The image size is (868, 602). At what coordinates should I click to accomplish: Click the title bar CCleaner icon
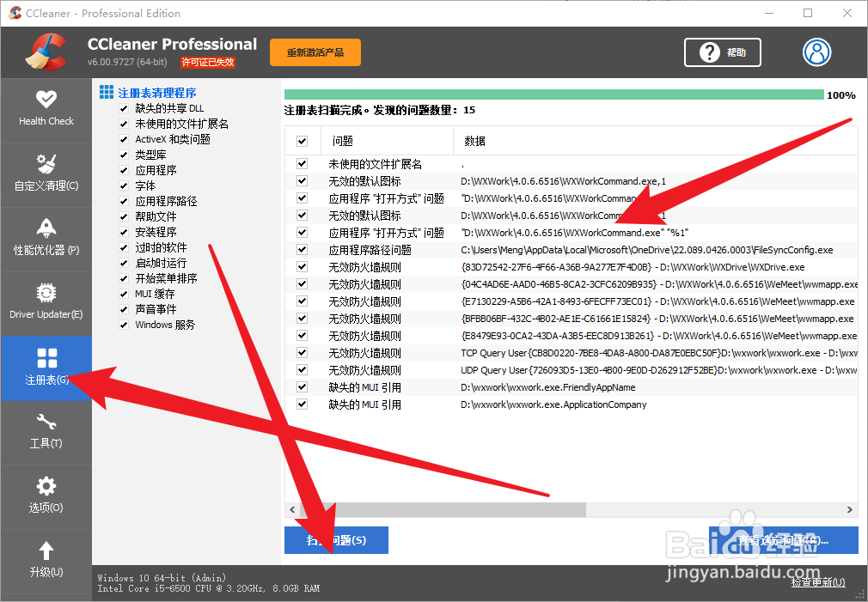15,13
